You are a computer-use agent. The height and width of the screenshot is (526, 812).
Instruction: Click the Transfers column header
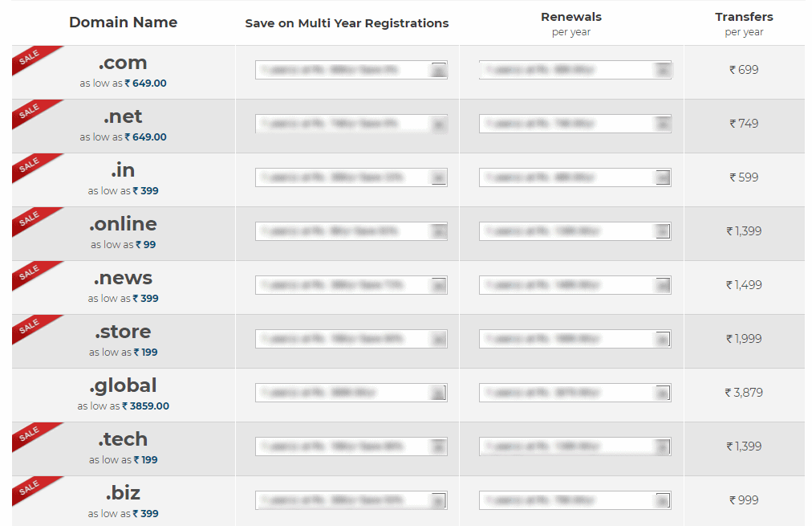[x=744, y=16]
